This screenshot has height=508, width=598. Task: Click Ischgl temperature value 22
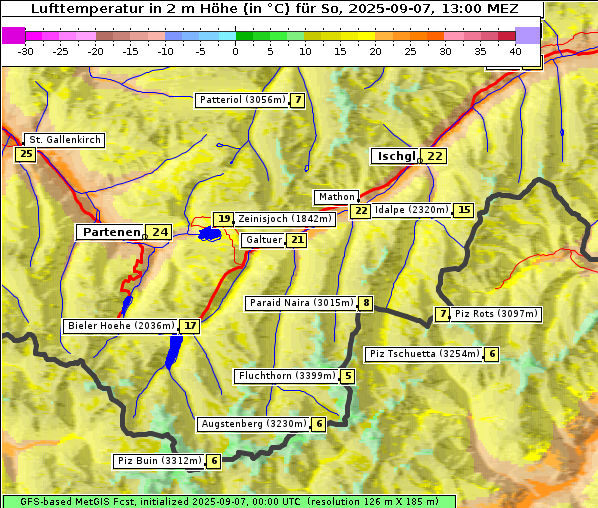(x=434, y=156)
